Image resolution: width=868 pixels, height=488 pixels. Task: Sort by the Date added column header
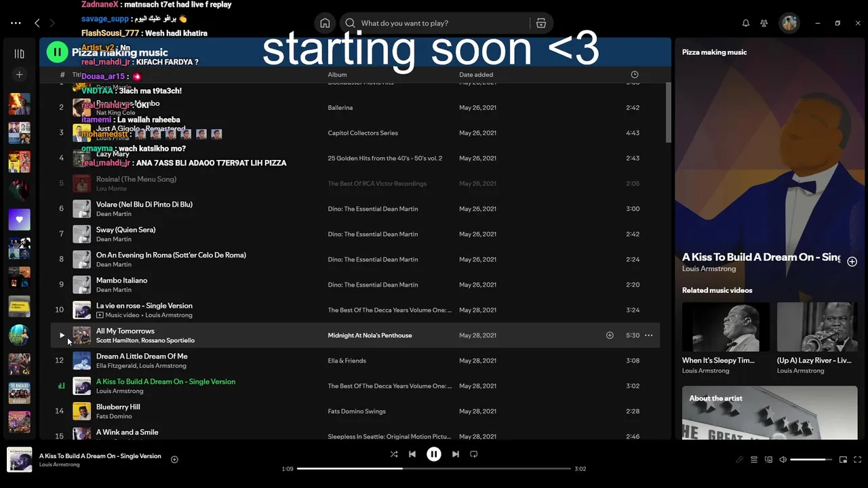(x=476, y=75)
